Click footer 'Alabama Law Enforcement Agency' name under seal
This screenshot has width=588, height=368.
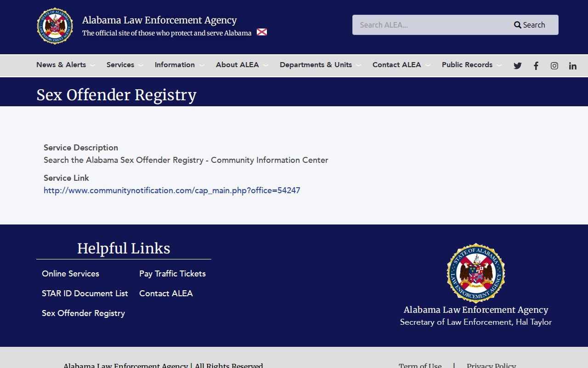coord(476,310)
